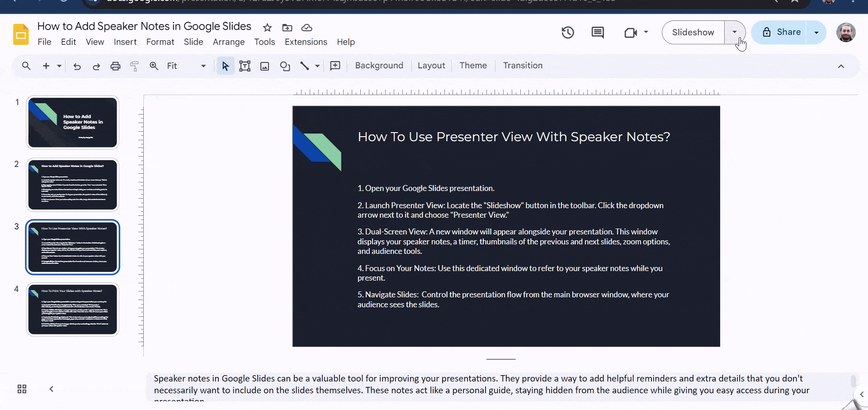Open version history clock icon
868x410 pixels.
pos(568,32)
